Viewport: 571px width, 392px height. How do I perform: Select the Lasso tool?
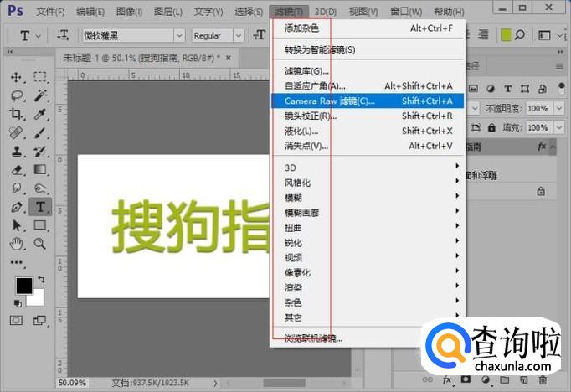[x=17, y=95]
